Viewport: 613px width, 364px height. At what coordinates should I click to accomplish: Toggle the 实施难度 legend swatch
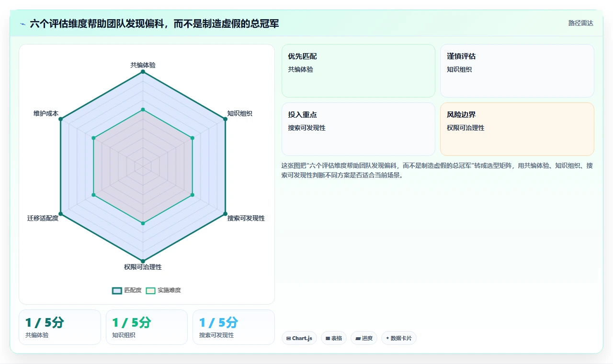click(150, 290)
